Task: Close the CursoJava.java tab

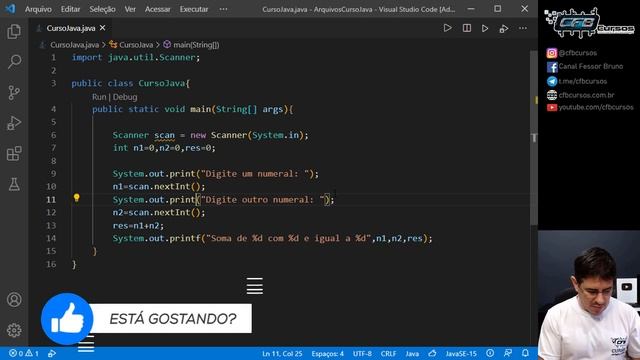Action: [102, 28]
